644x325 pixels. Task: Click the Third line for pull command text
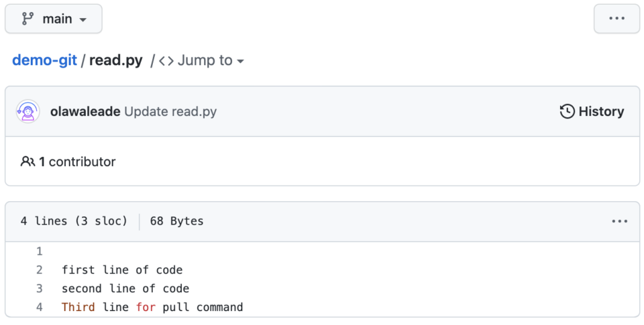pyautogui.click(x=152, y=308)
